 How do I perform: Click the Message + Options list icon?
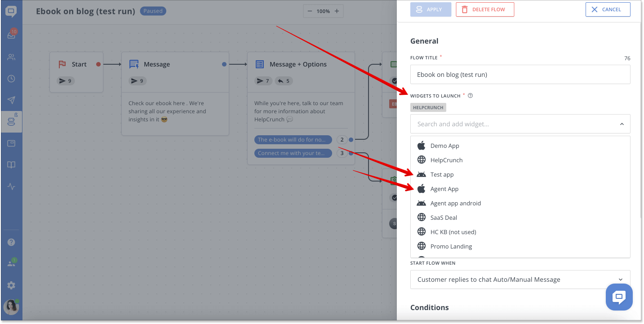260,64
